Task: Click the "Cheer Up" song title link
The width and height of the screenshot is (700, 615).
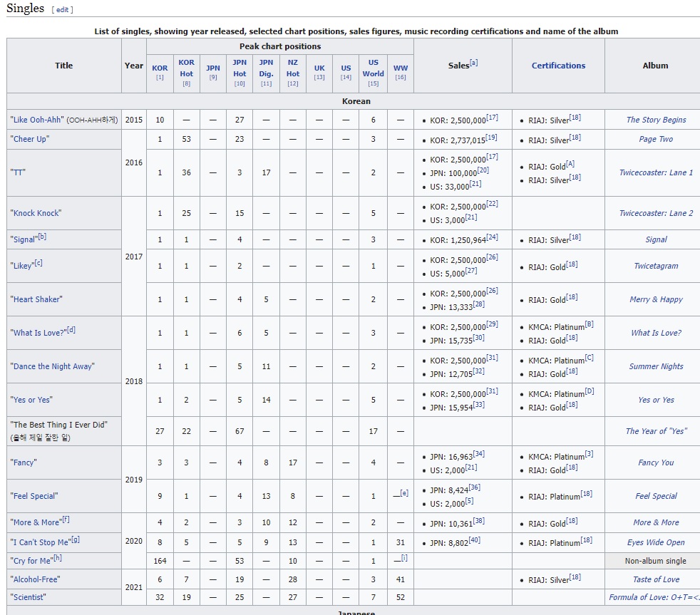Action: [x=30, y=139]
